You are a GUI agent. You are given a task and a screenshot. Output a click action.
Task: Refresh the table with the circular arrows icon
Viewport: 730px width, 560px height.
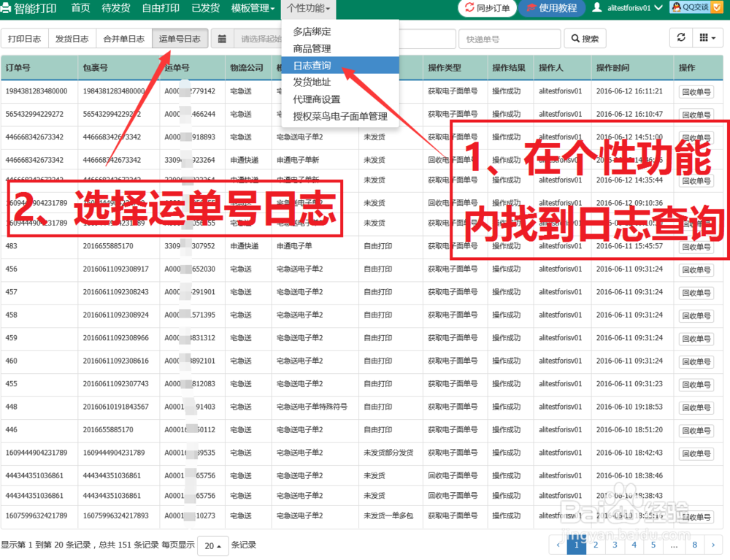682,38
